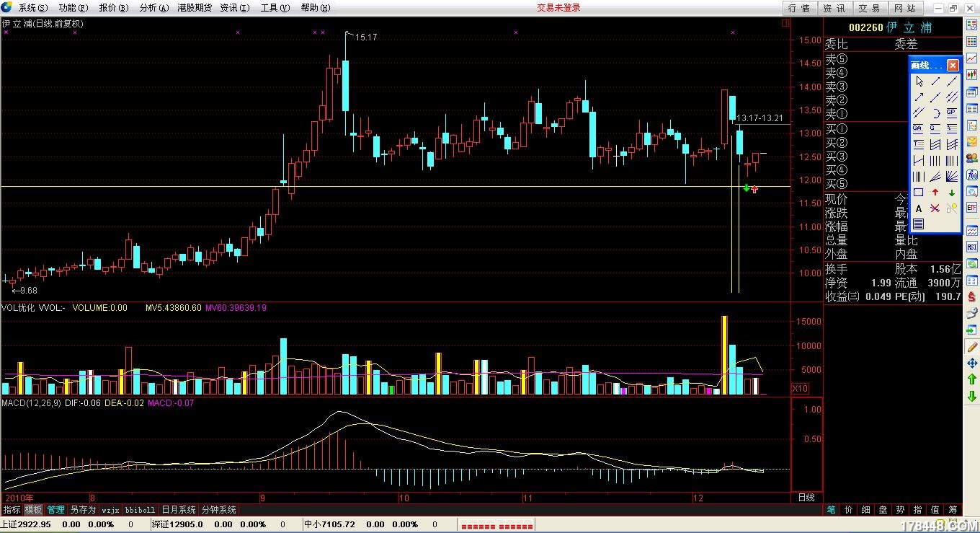Click the 资讯 button at top right
980x533 pixels.
click(x=834, y=8)
